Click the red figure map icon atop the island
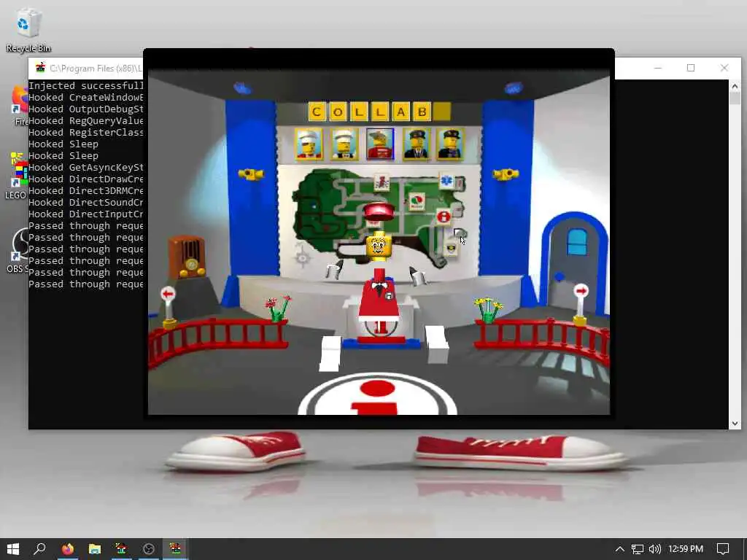Image resolution: width=747 pixels, height=560 pixels. click(382, 182)
